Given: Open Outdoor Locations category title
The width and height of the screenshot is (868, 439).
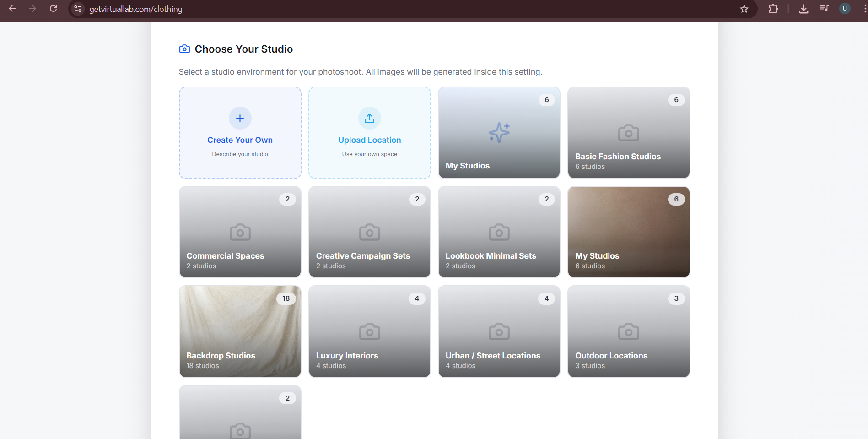Looking at the screenshot, I should coord(611,356).
